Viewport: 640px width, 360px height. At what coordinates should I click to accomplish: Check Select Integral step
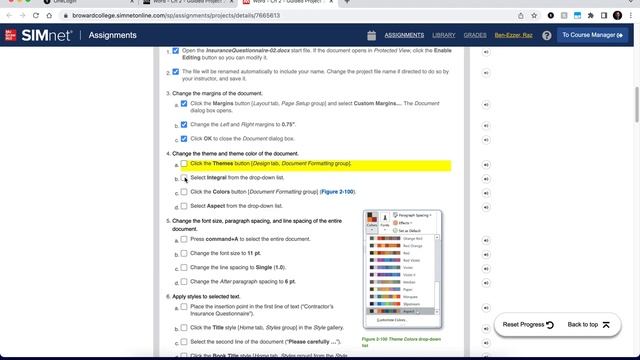point(184,178)
